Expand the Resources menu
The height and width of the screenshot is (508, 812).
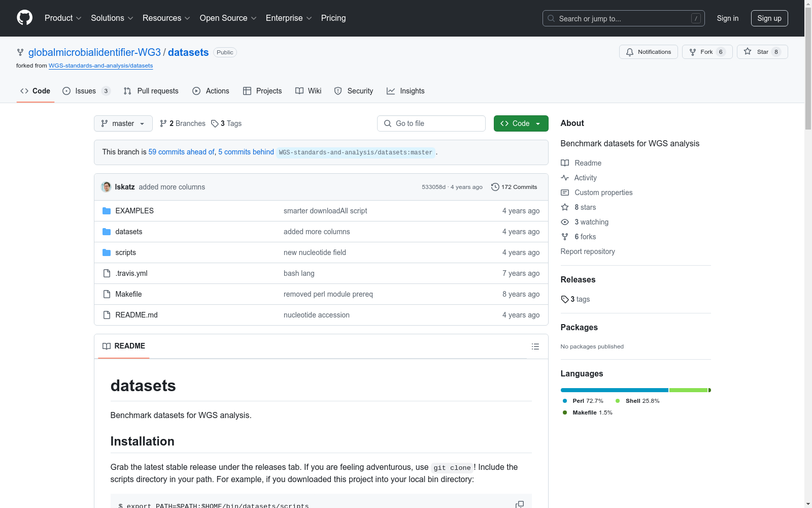[x=166, y=18]
